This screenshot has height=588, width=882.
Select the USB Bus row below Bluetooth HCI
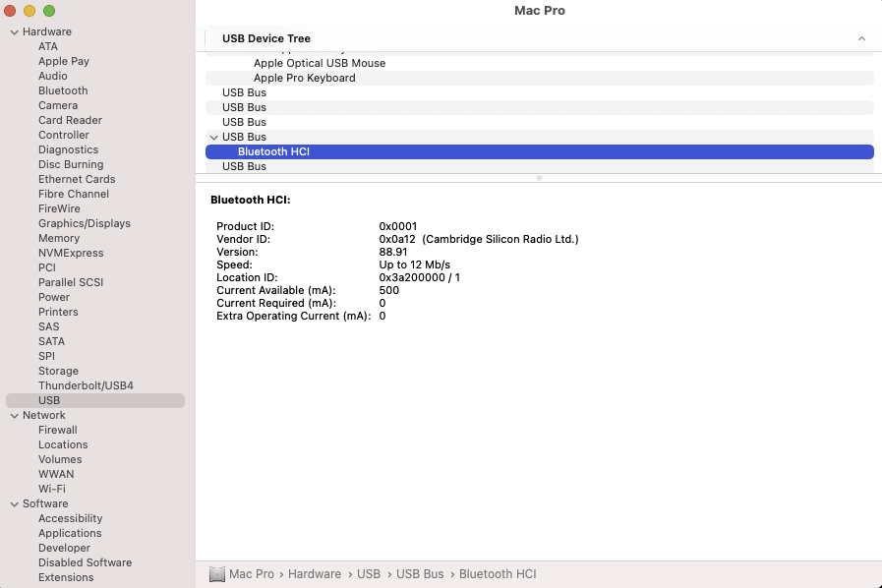[x=540, y=166]
